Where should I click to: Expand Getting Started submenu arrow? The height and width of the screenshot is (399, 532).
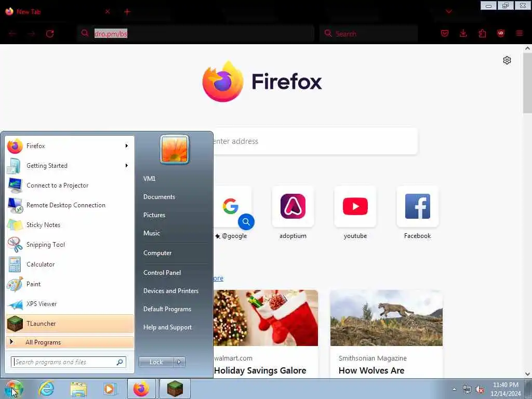click(x=127, y=166)
